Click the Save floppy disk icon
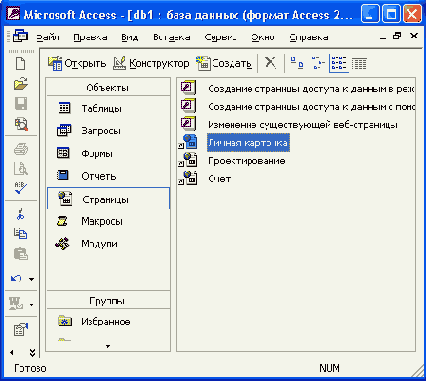The image size is (426, 381). point(21,104)
